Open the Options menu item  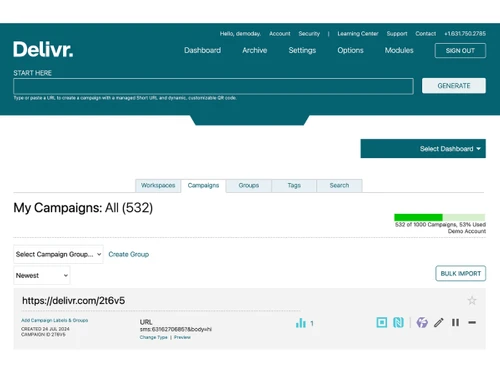[x=350, y=50]
